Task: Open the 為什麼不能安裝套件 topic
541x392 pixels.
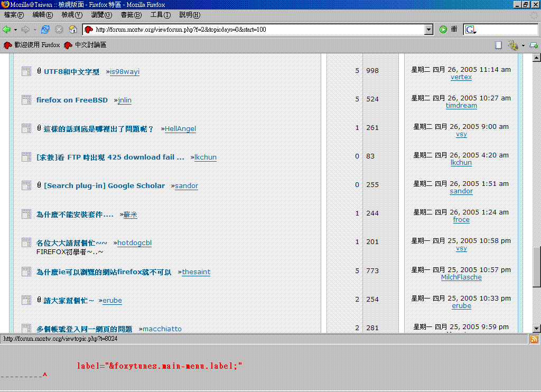Action: pyautogui.click(x=75, y=214)
